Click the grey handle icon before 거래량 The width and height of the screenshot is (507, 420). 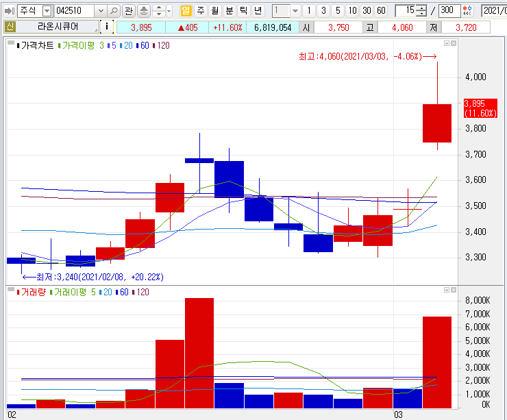click(x=11, y=289)
